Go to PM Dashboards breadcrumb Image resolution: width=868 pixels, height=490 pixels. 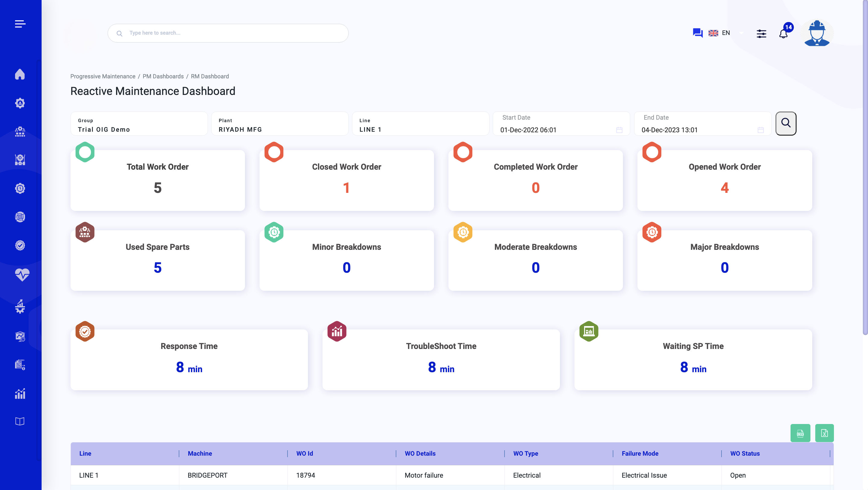click(x=163, y=76)
